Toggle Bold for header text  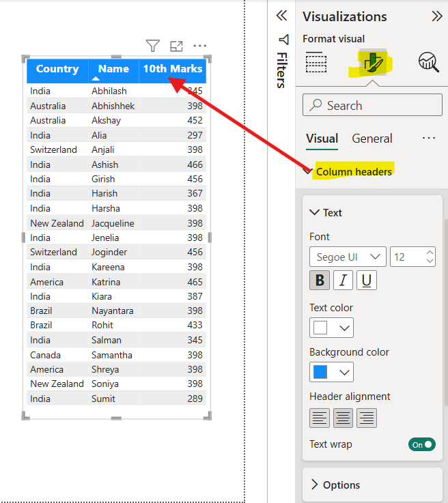point(320,280)
